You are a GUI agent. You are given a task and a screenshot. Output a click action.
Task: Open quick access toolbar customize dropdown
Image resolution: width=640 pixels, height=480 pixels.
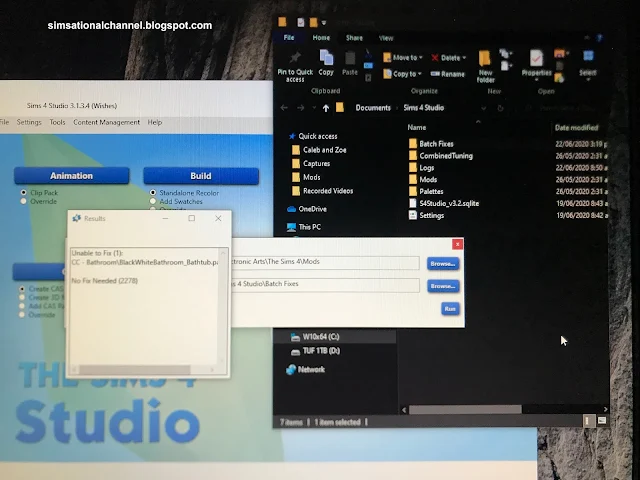coord(324,23)
